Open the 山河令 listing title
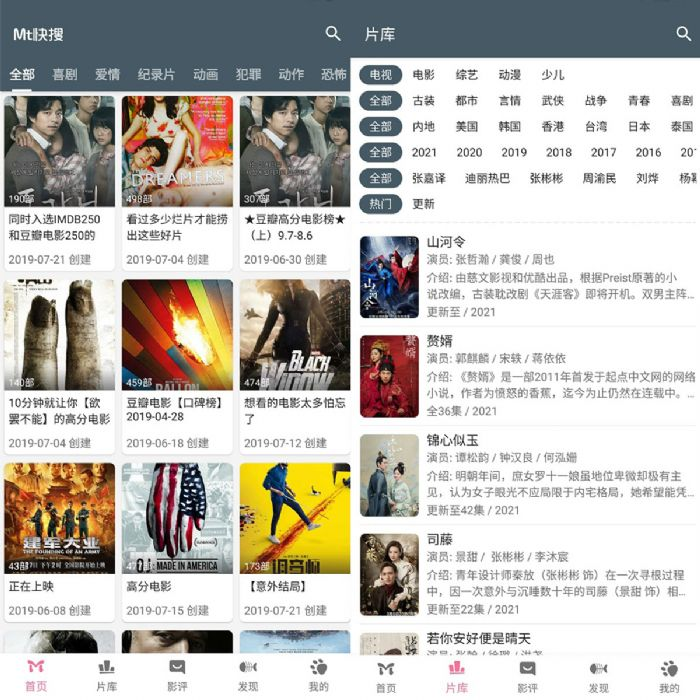The height and width of the screenshot is (700, 700). pyautogui.click(x=446, y=242)
